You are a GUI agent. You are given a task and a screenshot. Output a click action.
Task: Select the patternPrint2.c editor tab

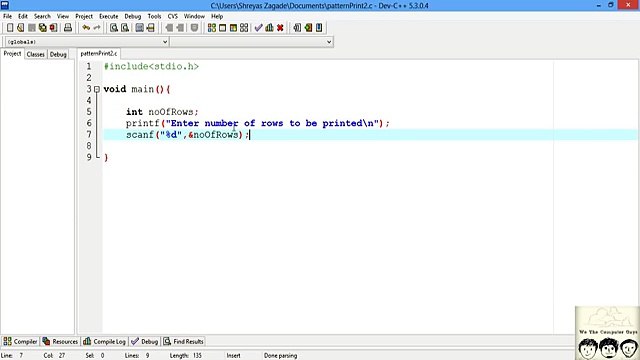98,53
